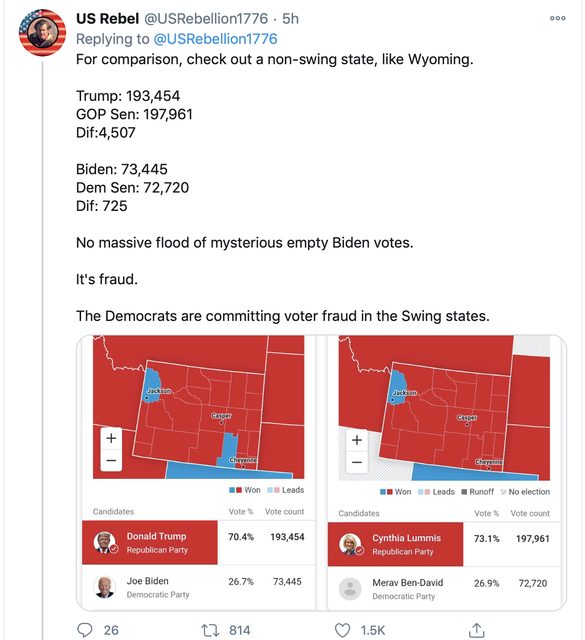Zoom out on right Senate map
The height and width of the screenshot is (640, 585).
[x=357, y=462]
